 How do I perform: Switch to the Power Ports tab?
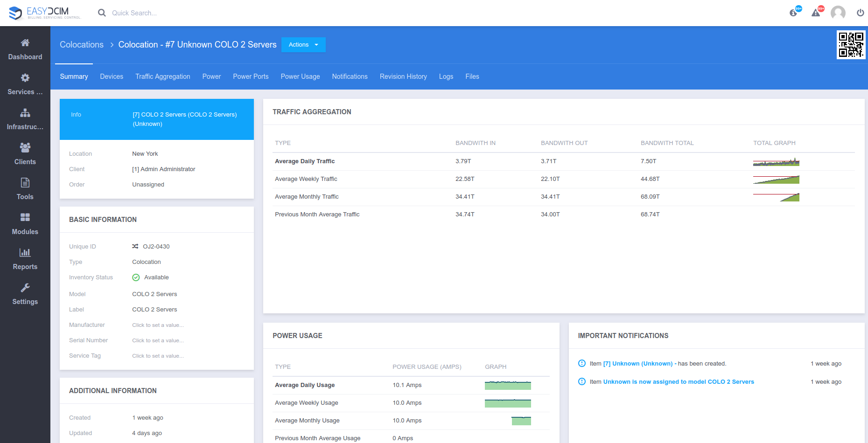tap(251, 76)
